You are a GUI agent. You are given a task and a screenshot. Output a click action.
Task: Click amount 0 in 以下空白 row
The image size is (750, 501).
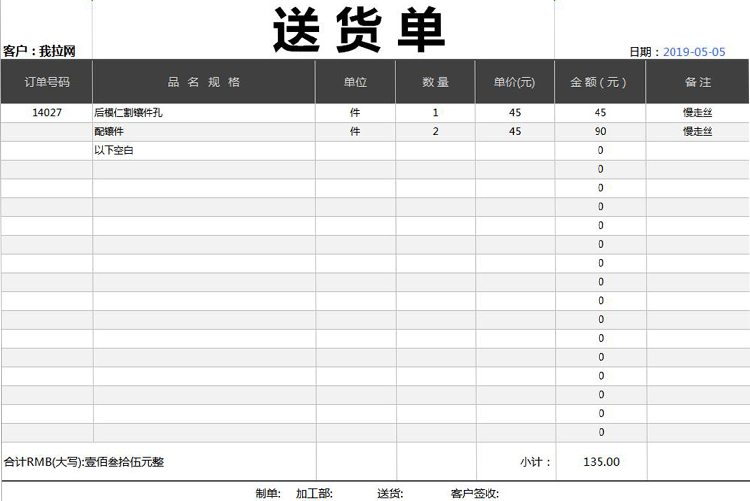[600, 150]
